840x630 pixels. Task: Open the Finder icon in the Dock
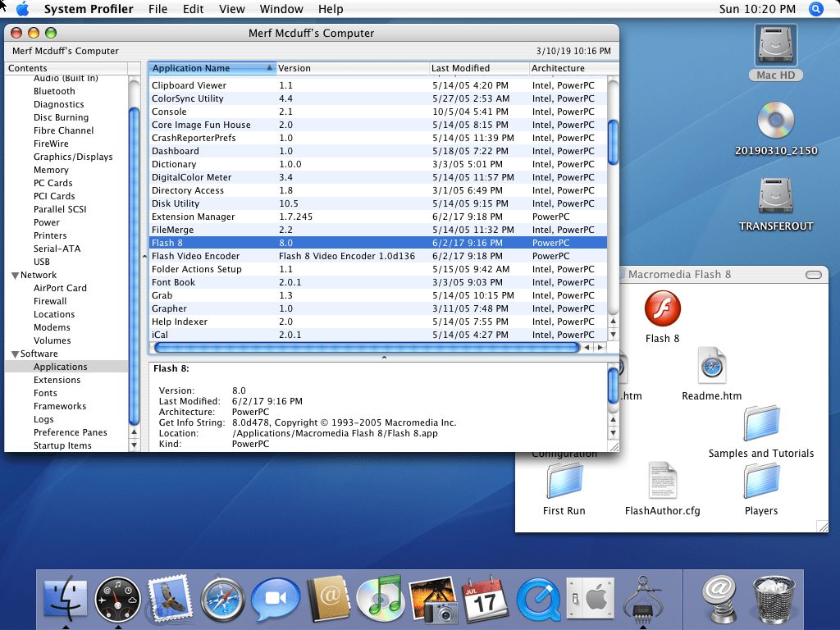tap(66, 598)
